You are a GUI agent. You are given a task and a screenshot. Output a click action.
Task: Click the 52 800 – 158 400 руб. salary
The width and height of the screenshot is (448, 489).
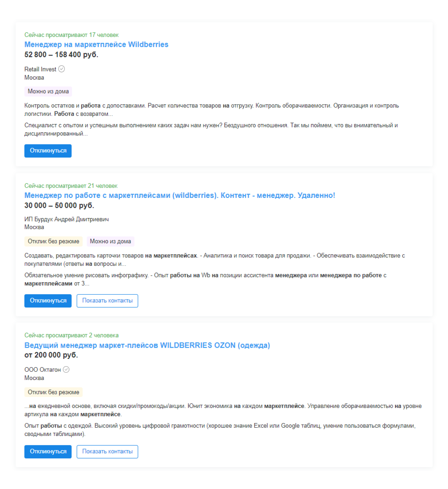point(61,55)
